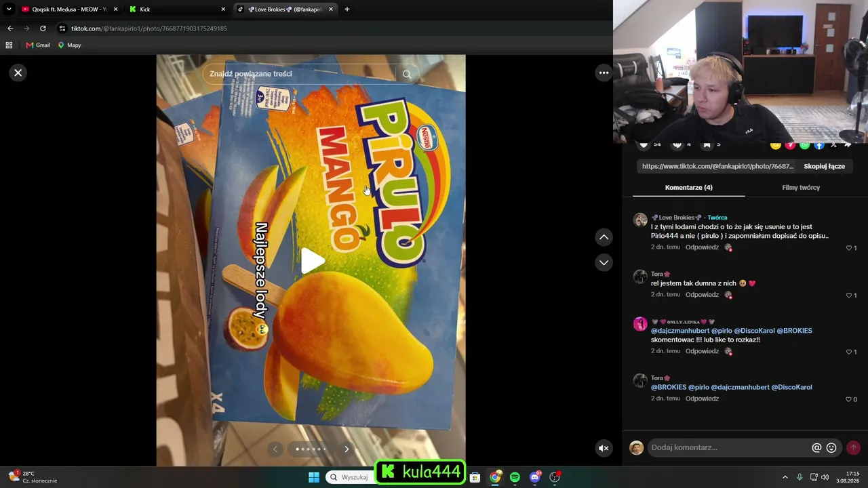Open the Gmail bookmark
The height and width of the screenshot is (488, 868).
coord(38,45)
